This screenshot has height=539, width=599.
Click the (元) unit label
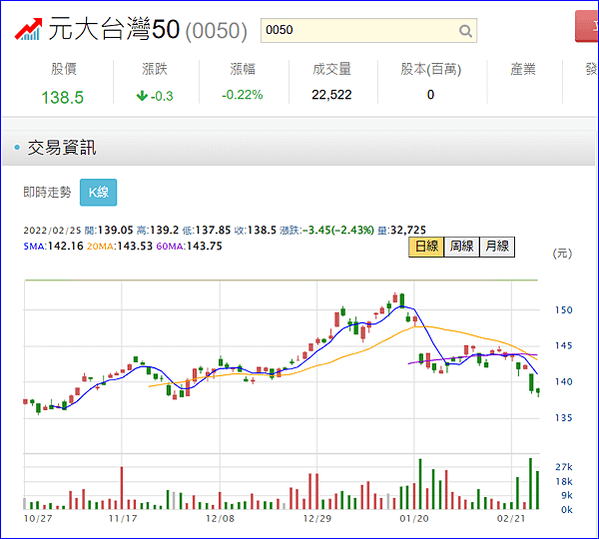[x=562, y=253]
